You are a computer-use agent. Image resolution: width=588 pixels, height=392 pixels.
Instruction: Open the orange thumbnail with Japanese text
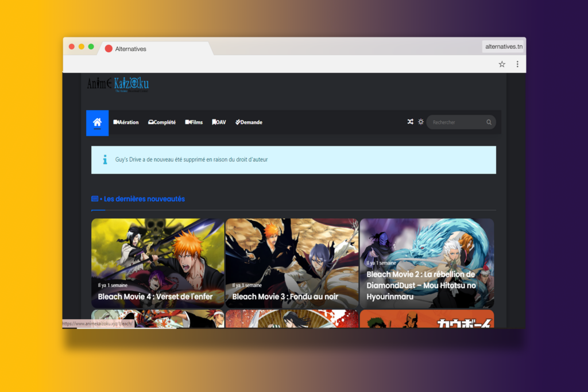tap(427, 319)
